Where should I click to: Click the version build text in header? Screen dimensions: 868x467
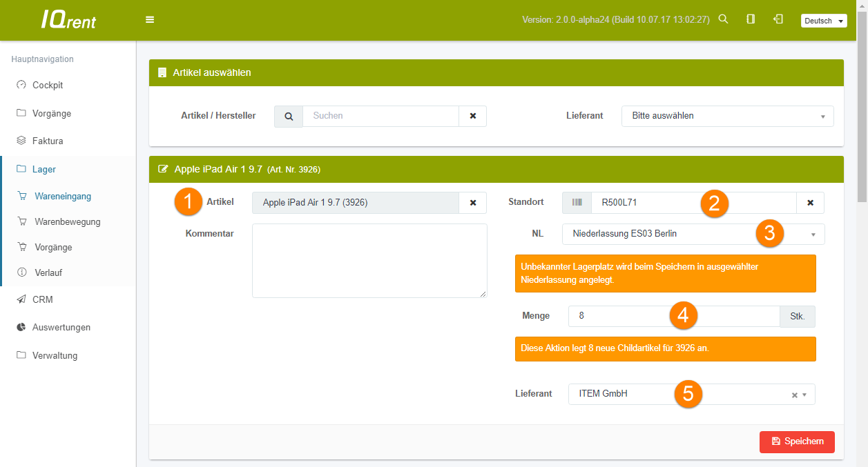pyautogui.click(x=616, y=20)
